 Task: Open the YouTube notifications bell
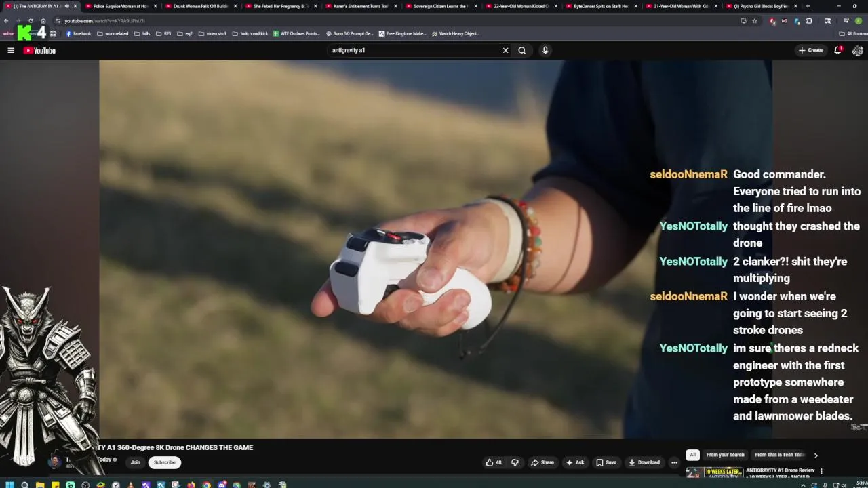click(x=838, y=50)
